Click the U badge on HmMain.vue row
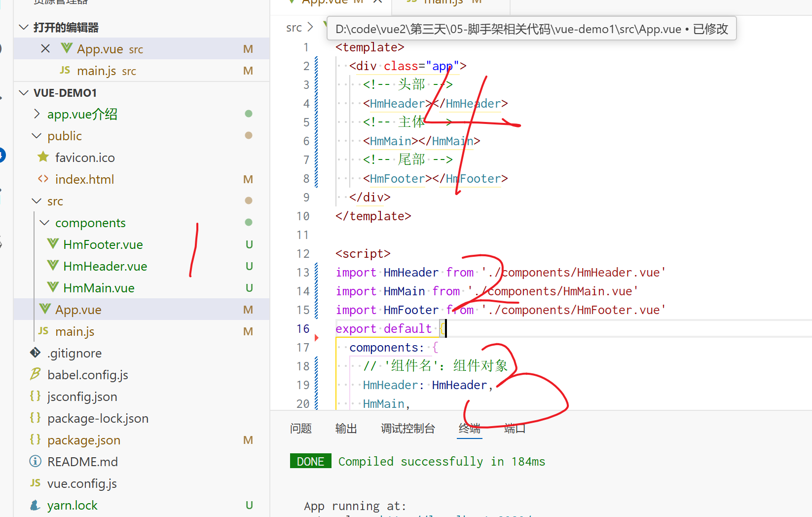 pyautogui.click(x=249, y=288)
